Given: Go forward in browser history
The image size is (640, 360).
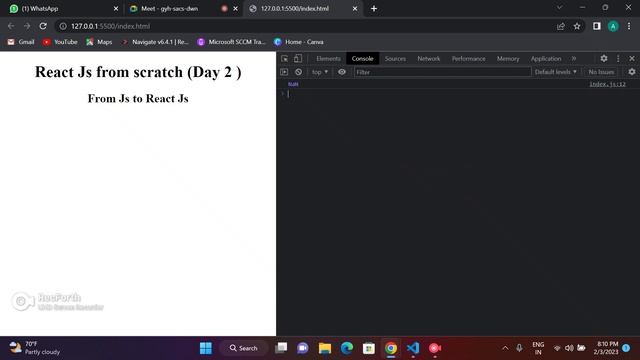Looking at the screenshot, I should 27,26.
